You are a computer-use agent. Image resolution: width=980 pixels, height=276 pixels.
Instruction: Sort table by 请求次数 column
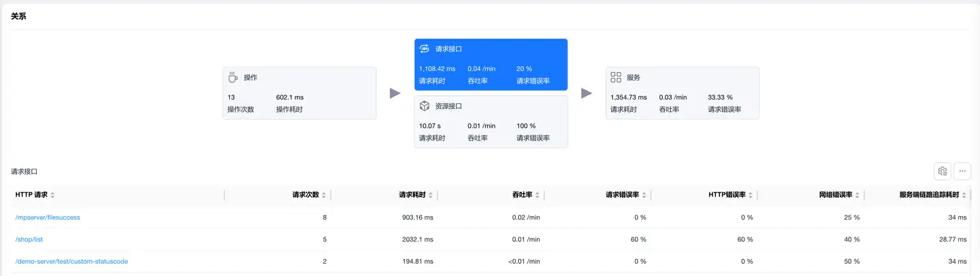pos(324,195)
